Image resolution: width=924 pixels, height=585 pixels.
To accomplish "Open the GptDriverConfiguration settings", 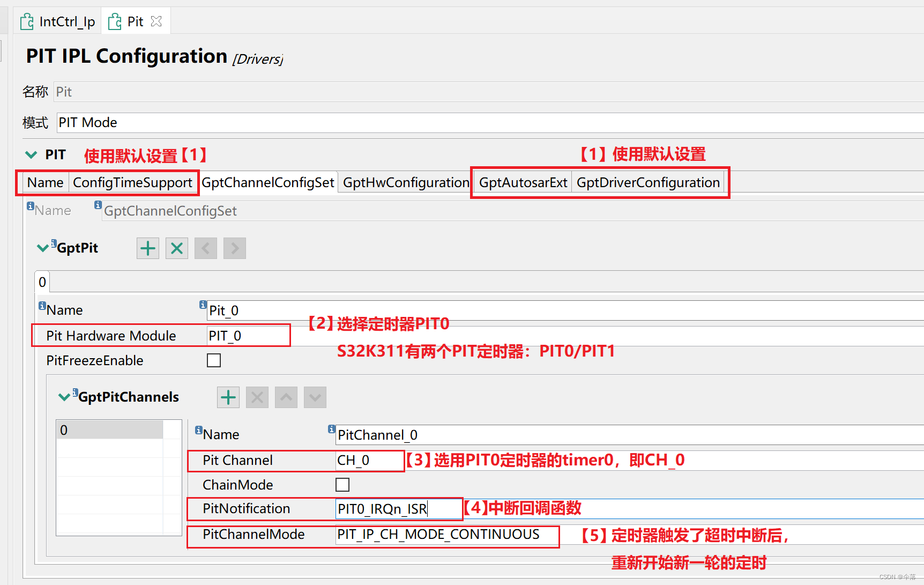I will pos(648,182).
